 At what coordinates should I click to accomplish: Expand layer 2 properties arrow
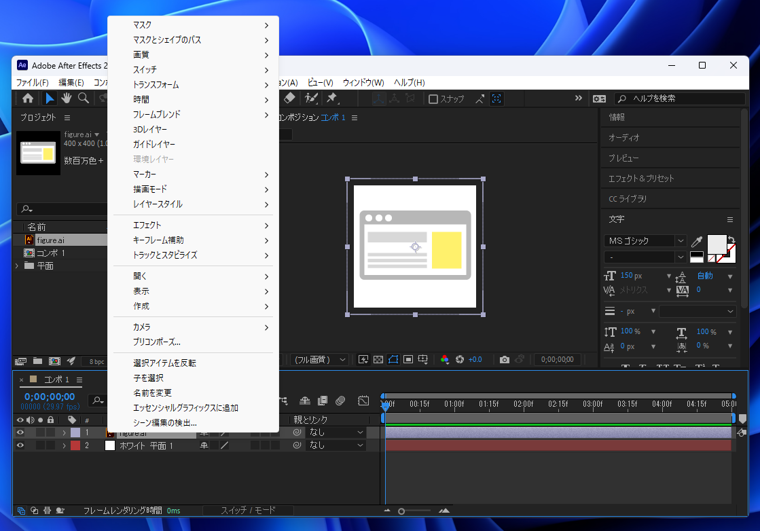[64, 446]
